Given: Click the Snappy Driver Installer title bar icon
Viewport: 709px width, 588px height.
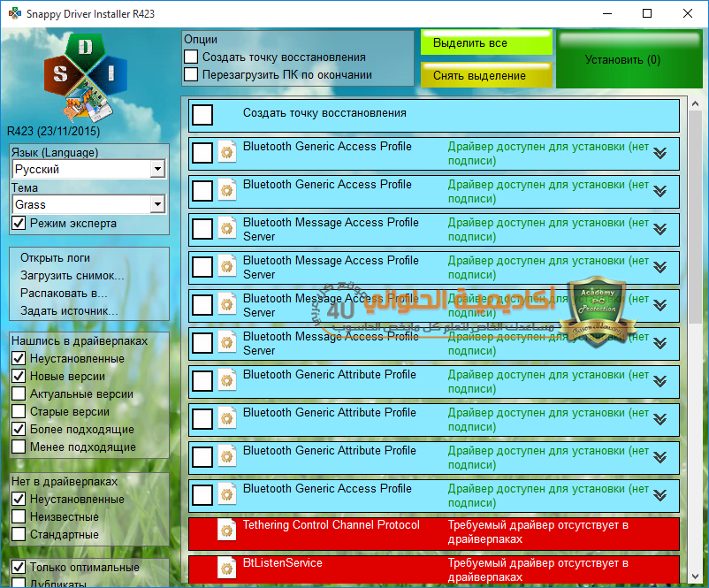Looking at the screenshot, I should [x=14, y=13].
